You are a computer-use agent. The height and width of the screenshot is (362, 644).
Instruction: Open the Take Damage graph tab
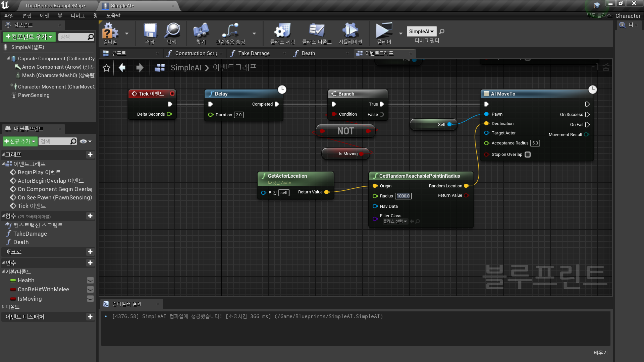click(x=254, y=53)
